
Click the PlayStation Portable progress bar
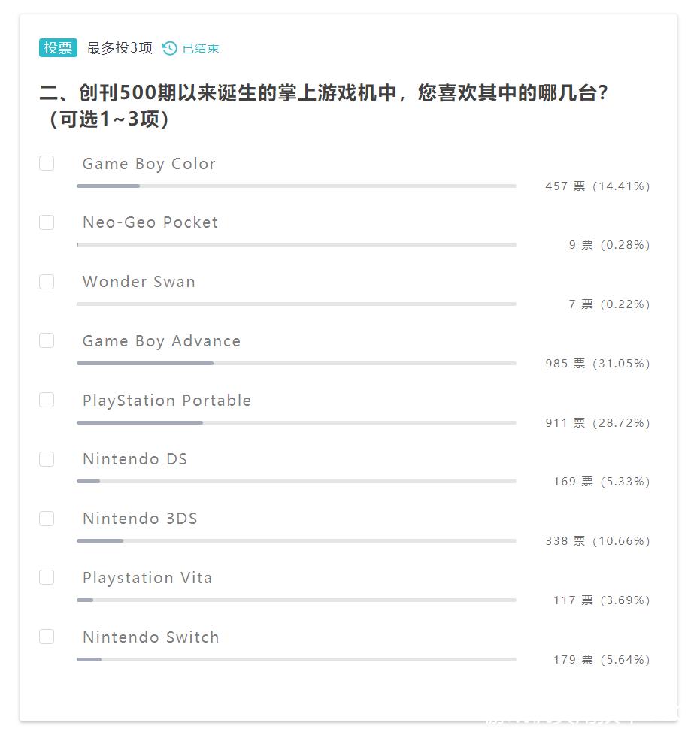tap(295, 422)
